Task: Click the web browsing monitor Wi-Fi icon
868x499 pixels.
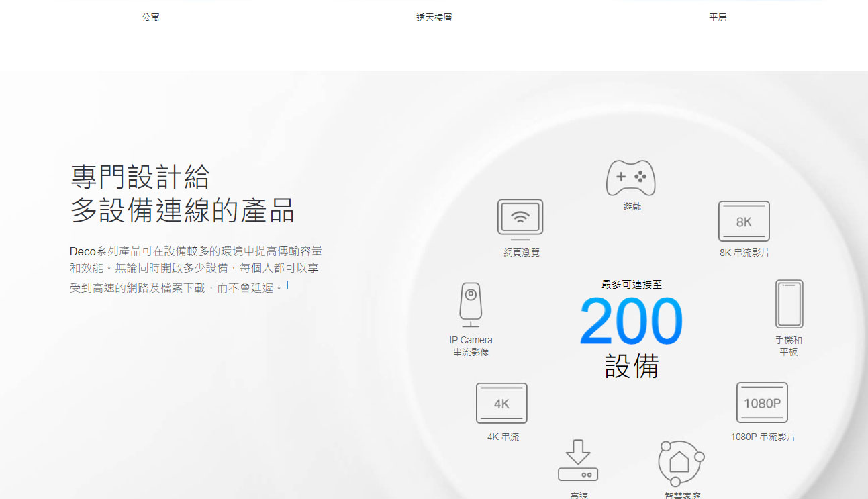Action: coord(520,220)
